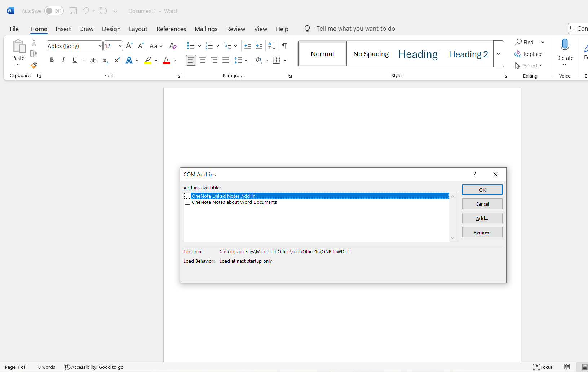Image resolution: width=588 pixels, height=372 pixels.
Task: Click Tell me what you want search box
Action: (355, 29)
